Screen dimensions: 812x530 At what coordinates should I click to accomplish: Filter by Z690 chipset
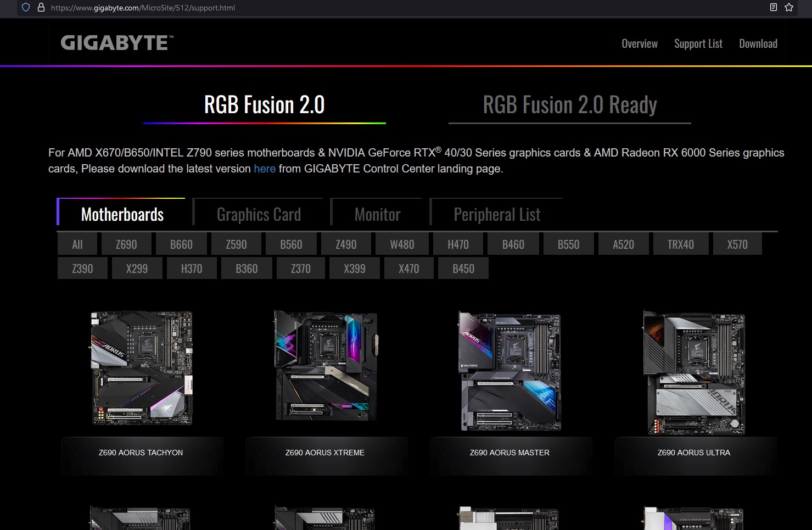point(126,244)
